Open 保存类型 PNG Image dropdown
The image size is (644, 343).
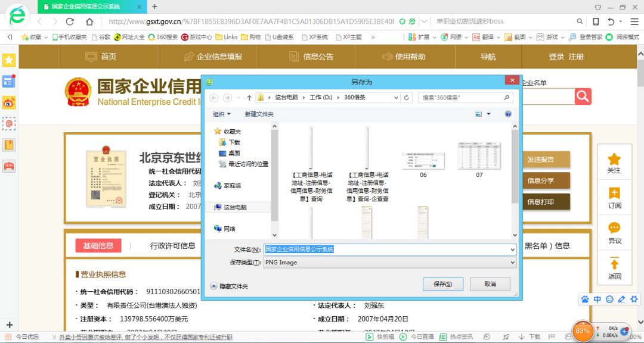(x=390, y=263)
